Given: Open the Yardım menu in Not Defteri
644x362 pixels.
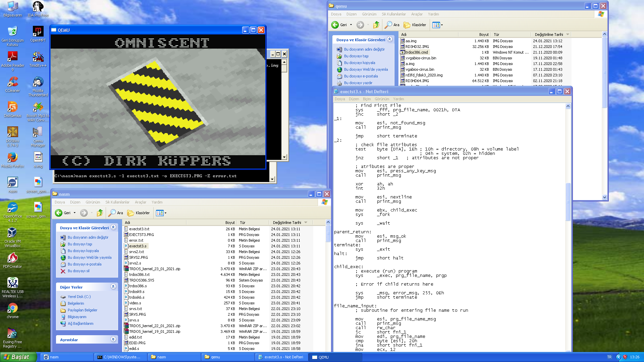Looking at the screenshot, I should click(x=398, y=99).
